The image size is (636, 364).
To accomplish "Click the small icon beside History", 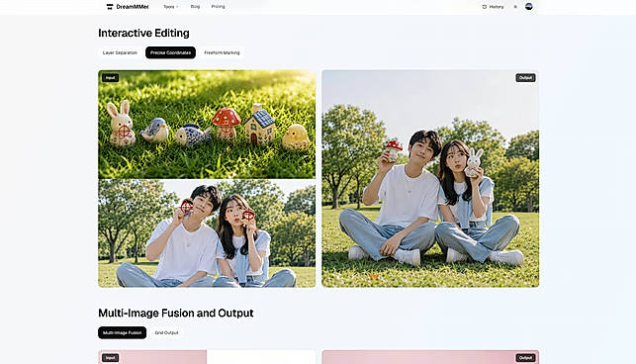I will pyautogui.click(x=515, y=7).
